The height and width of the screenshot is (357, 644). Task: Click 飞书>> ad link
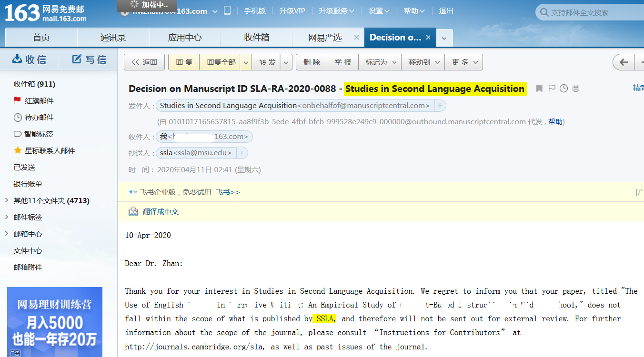(x=228, y=192)
